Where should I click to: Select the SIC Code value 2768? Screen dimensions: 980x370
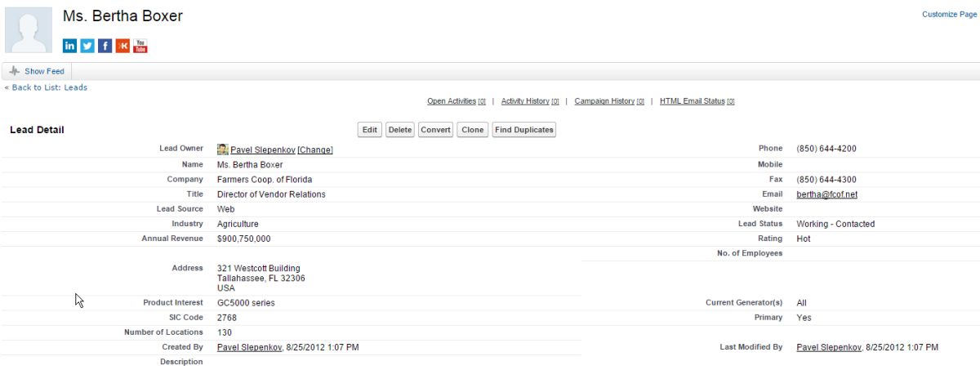226,318
